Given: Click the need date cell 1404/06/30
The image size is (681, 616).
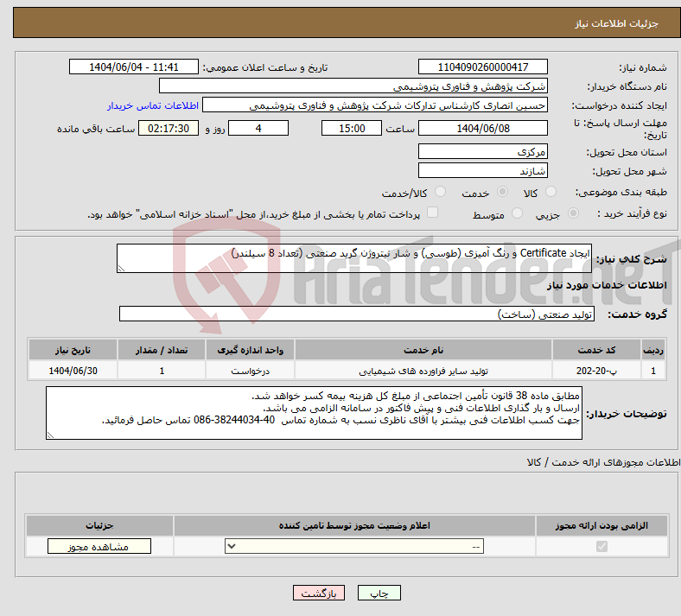Looking at the screenshot, I should click(x=73, y=371).
